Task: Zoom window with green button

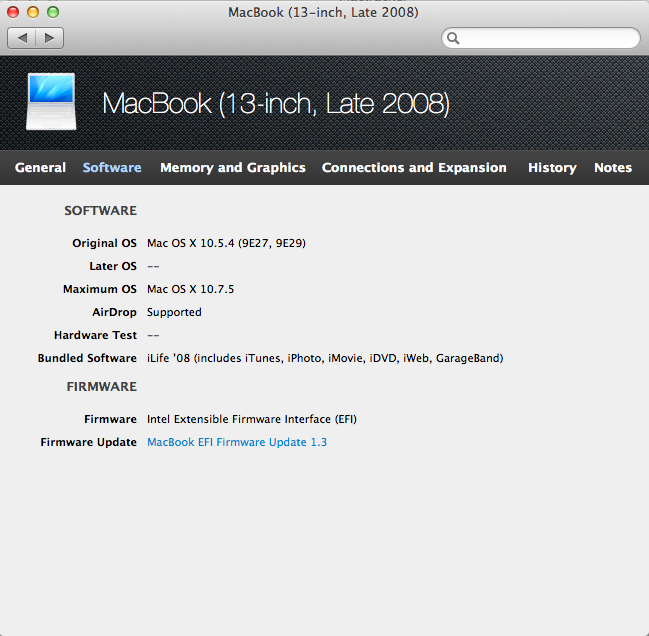Action: click(x=53, y=12)
